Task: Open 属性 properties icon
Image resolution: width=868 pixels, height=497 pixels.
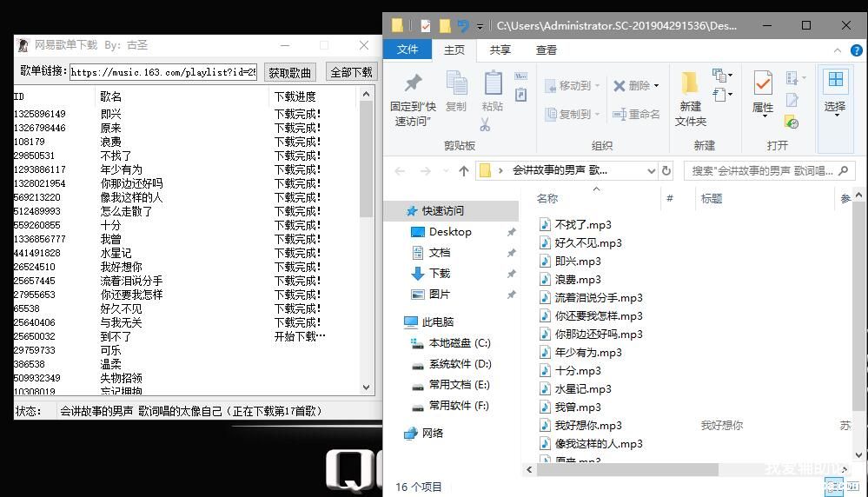Action: pyautogui.click(x=763, y=84)
